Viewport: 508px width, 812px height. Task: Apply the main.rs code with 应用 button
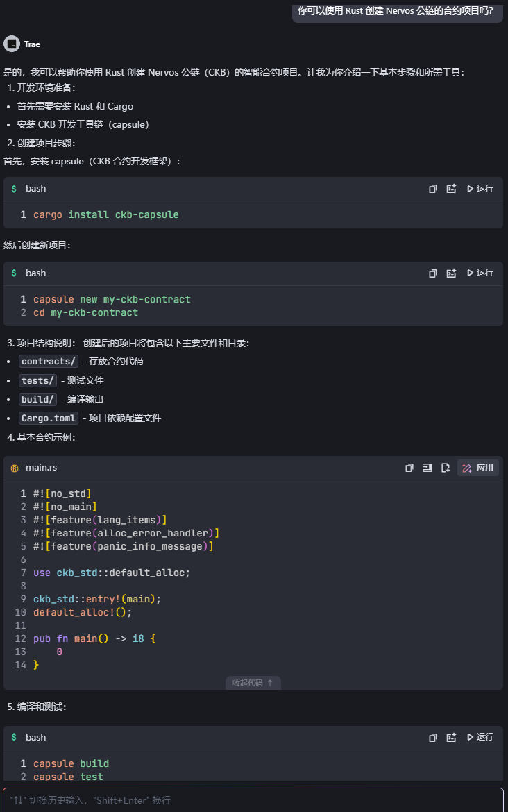tap(478, 468)
